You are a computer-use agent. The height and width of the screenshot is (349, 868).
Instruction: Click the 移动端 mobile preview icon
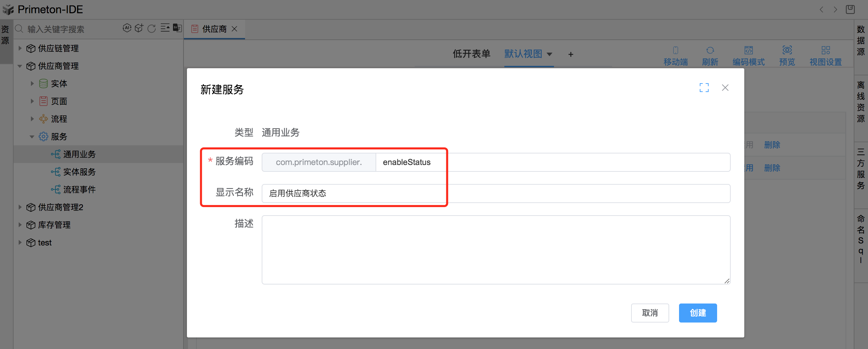675,55
